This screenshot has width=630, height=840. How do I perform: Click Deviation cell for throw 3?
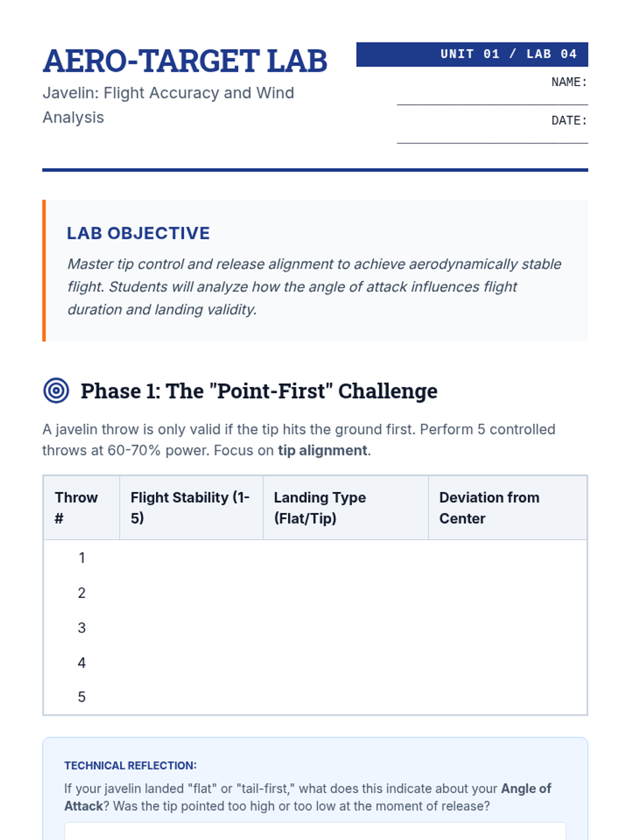pos(507,627)
